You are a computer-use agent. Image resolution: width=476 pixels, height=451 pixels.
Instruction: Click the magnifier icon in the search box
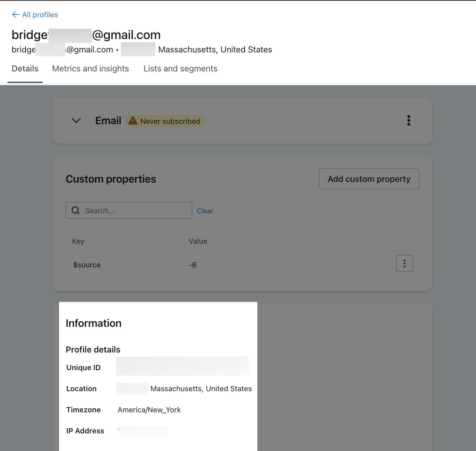coord(76,210)
